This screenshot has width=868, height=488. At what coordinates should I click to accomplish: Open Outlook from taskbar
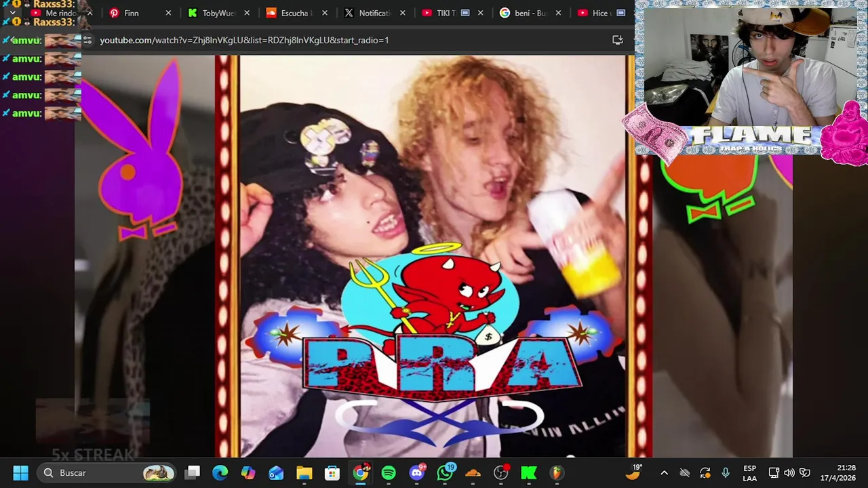click(x=276, y=473)
